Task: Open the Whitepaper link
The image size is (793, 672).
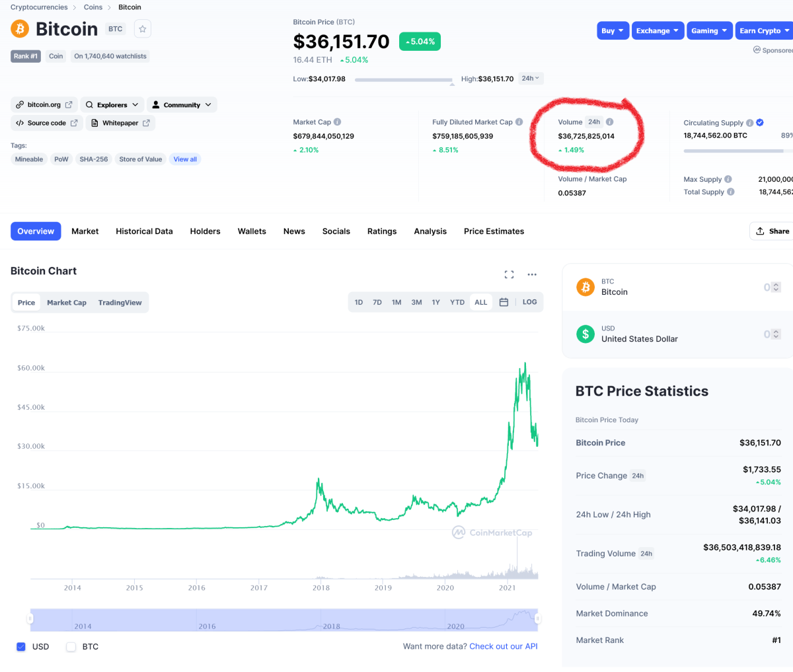Action: tap(120, 123)
